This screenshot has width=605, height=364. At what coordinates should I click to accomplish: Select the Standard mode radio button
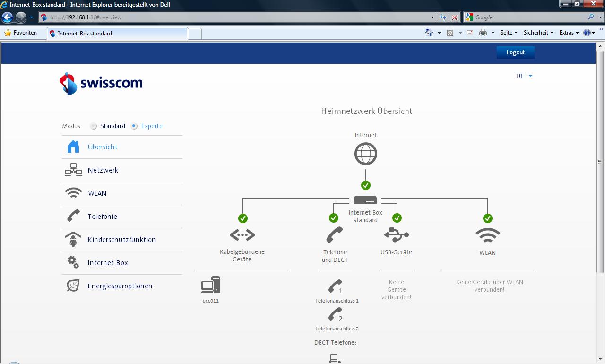click(x=94, y=126)
